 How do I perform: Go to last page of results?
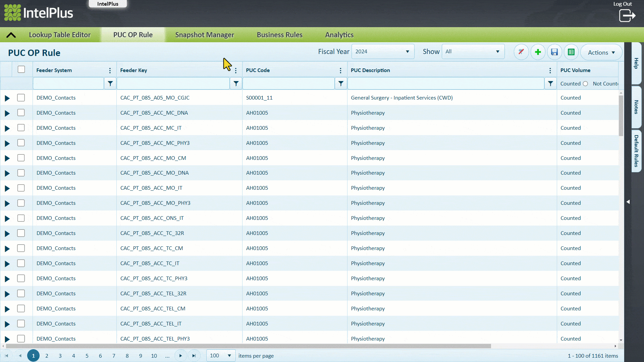click(194, 356)
